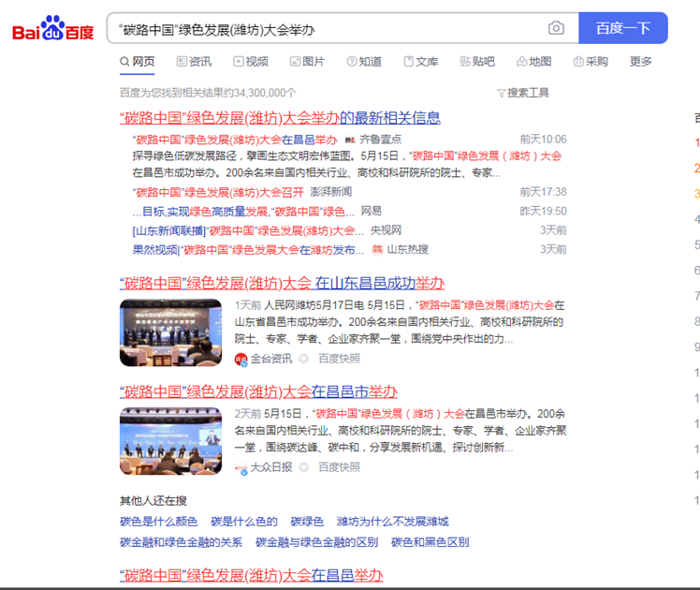Image resolution: width=700 pixels, height=590 pixels.
Task: Open the 大众日报 source name link
Action: pos(271,467)
